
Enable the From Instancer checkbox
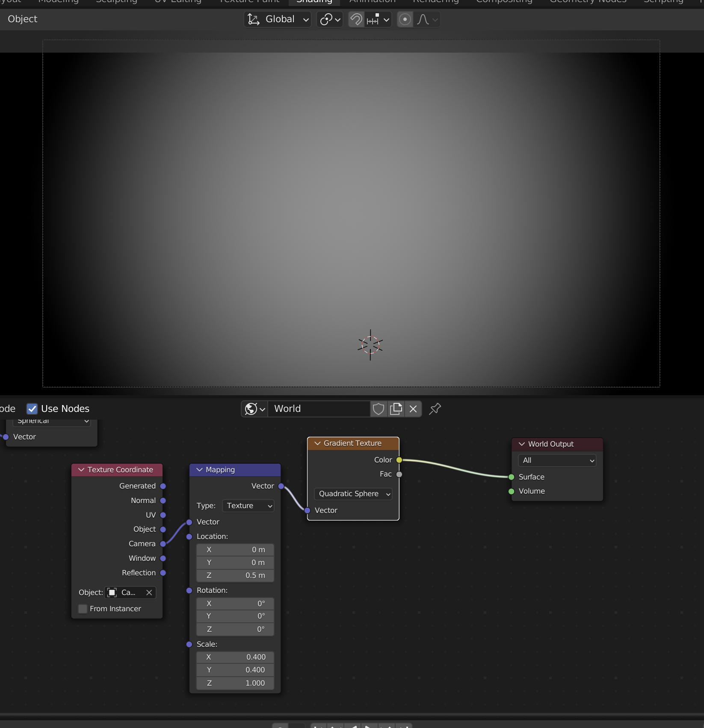tap(83, 609)
